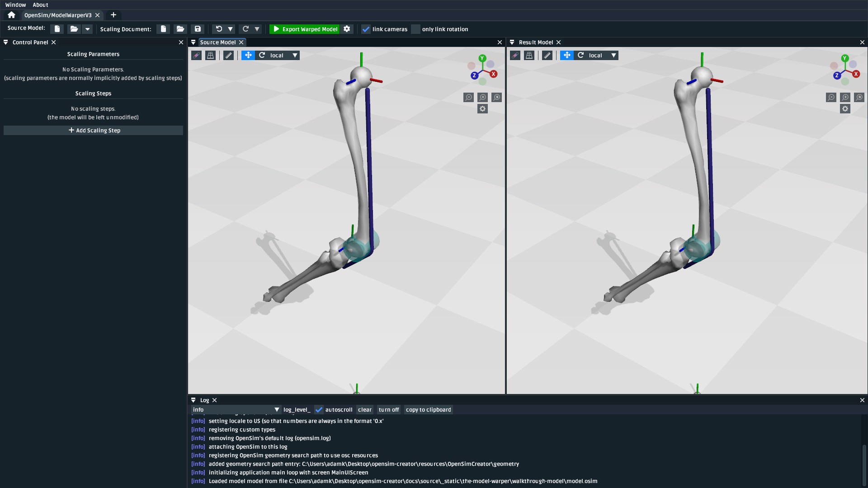Undo the last action

click(219, 29)
